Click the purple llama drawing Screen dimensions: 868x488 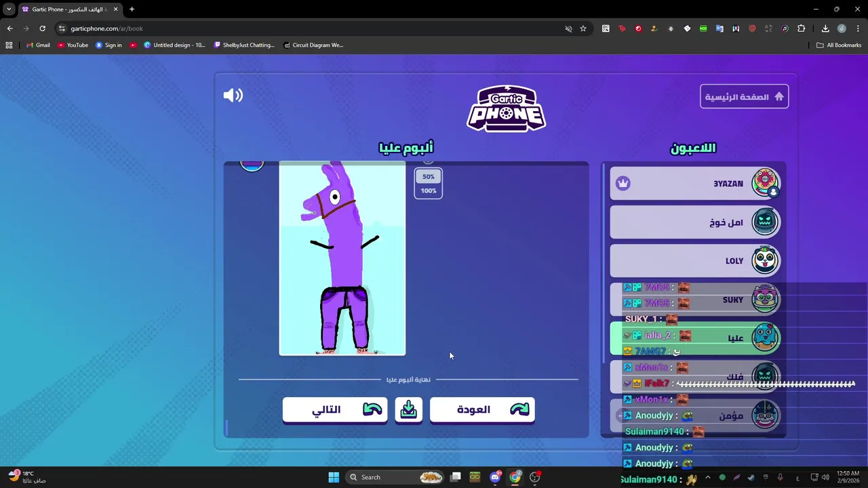[x=342, y=259]
